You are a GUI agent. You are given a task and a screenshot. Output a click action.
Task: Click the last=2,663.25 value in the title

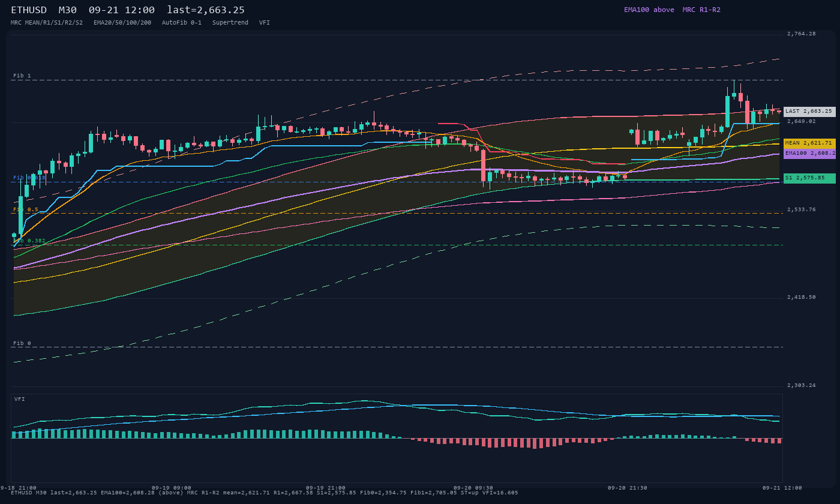tap(206, 10)
